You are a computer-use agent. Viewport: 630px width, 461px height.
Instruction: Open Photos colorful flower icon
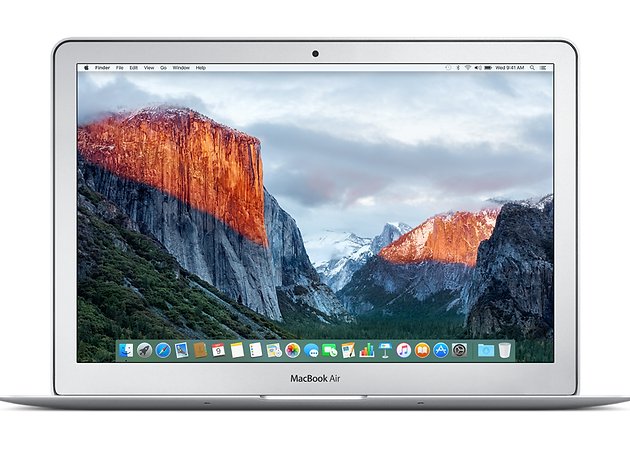pyautogui.click(x=292, y=350)
